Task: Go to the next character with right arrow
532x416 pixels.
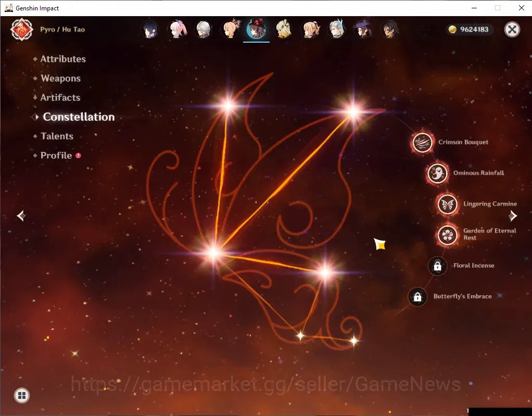Action: [x=513, y=216]
